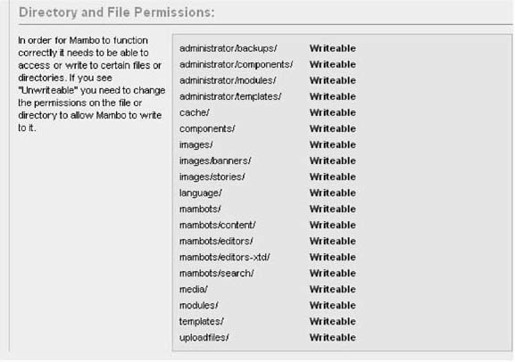The width and height of the screenshot is (515, 362).
Task: Click the Directory and File Permissions heading
Action: point(117,12)
